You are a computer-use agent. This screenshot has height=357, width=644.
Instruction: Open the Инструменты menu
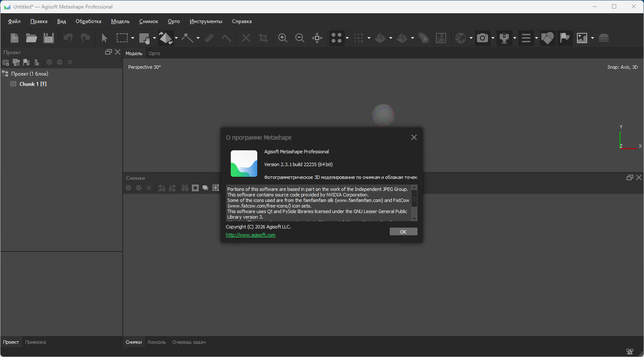point(206,21)
